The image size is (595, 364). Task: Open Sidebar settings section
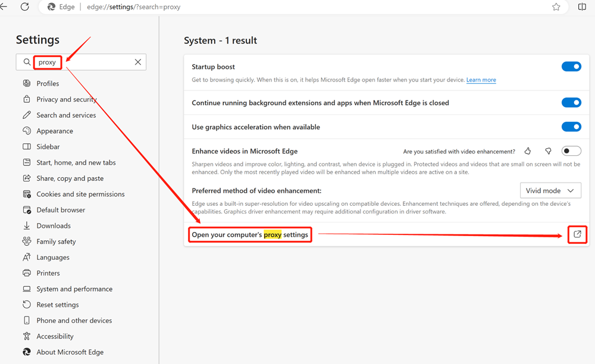[48, 147]
